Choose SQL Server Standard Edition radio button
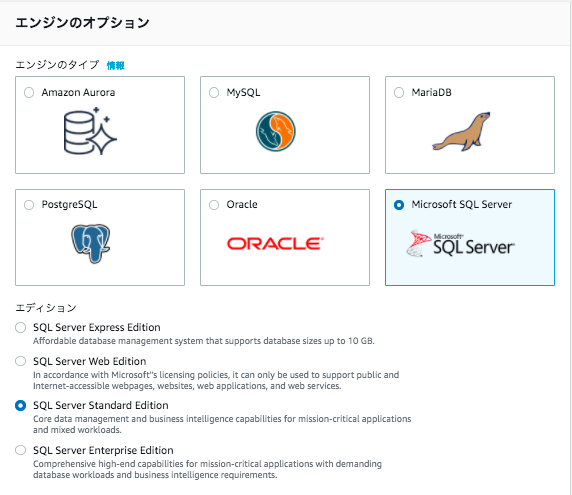The image size is (572, 495). (x=20, y=406)
